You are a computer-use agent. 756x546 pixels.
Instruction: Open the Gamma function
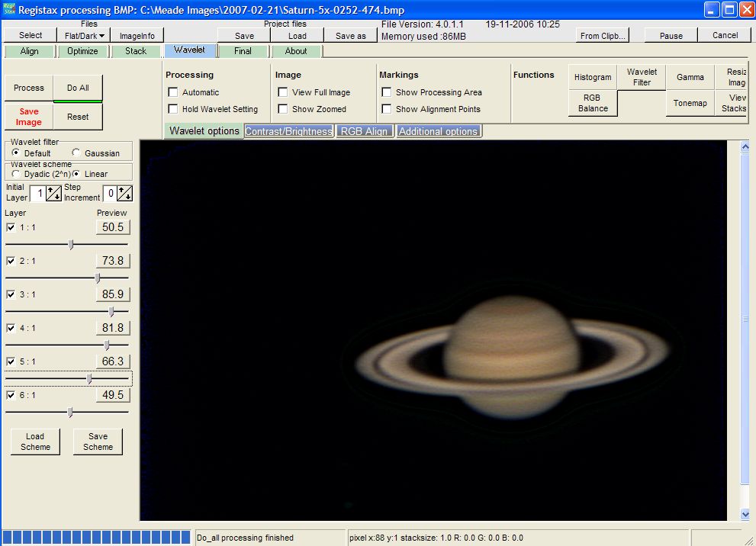[690, 77]
